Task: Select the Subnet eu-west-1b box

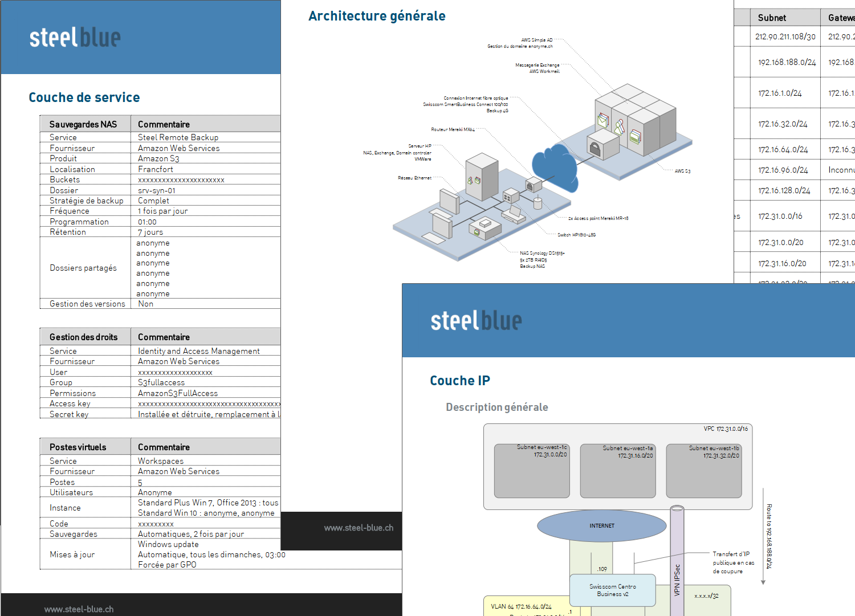Action: (x=704, y=471)
